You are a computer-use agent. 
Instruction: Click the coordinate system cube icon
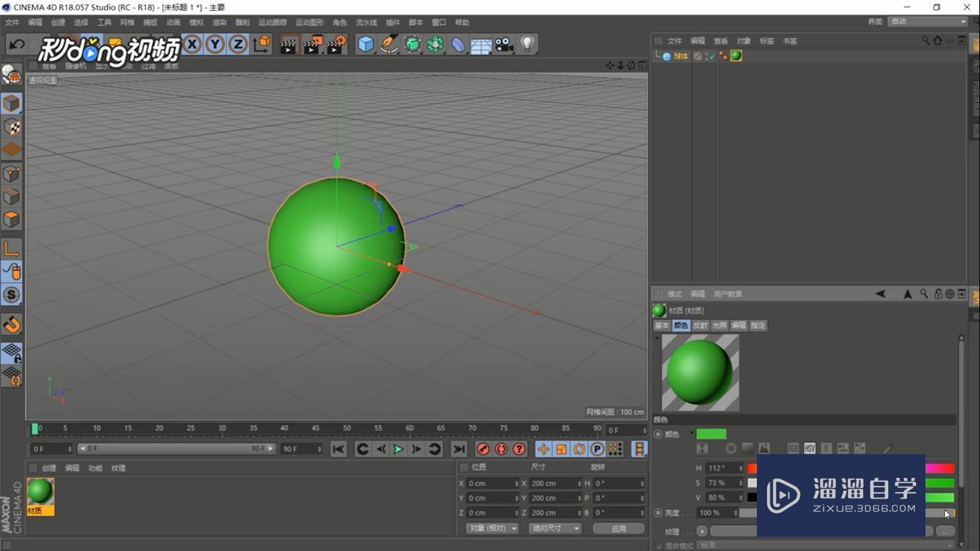pyautogui.click(x=262, y=44)
